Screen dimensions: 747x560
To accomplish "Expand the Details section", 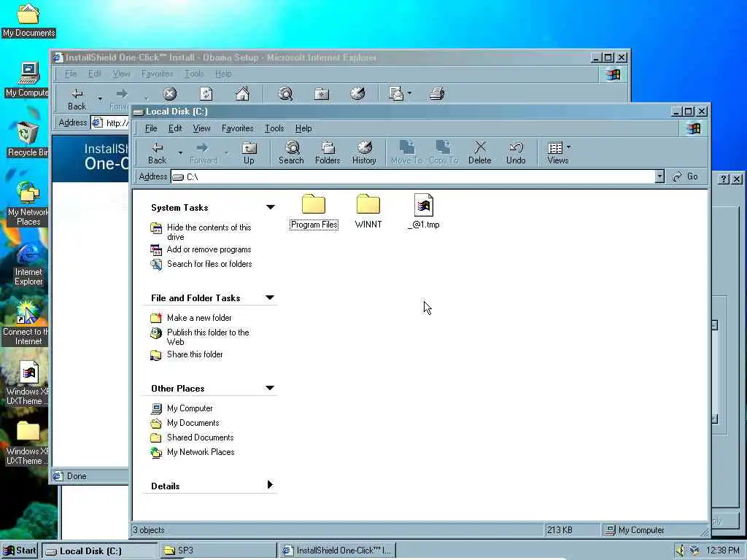I will 270,485.
